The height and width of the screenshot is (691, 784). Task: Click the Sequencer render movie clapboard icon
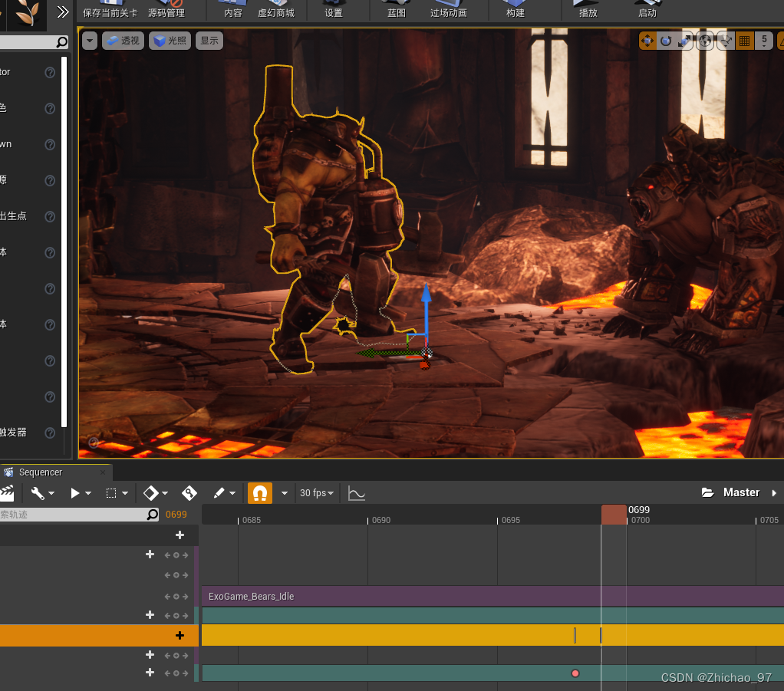tap(7, 492)
